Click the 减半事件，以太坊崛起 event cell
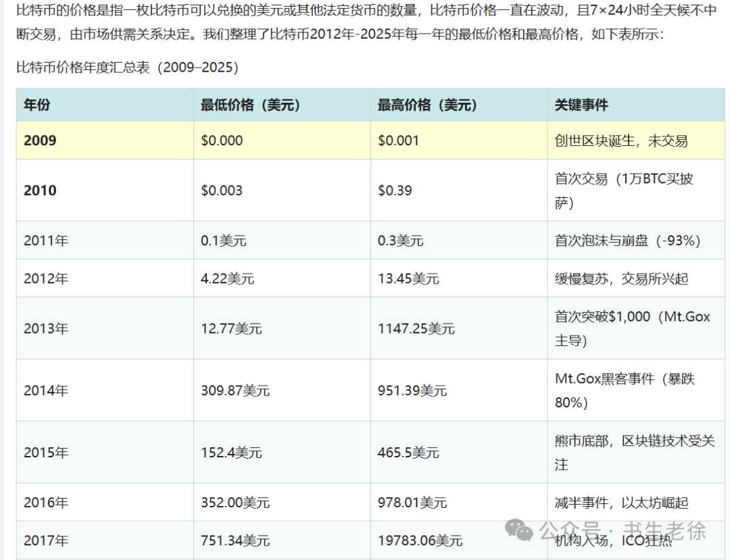The width and height of the screenshot is (730, 560). [x=636, y=502]
